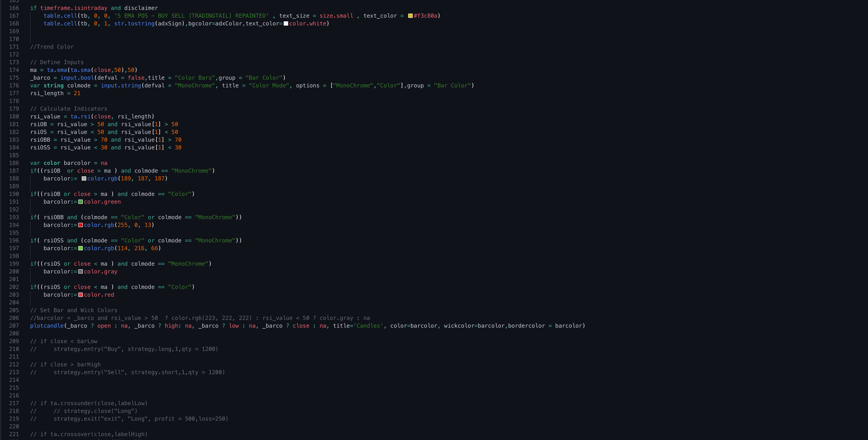Click line number 174 in the gutter
This screenshot has height=440, width=868.
[x=14, y=70]
